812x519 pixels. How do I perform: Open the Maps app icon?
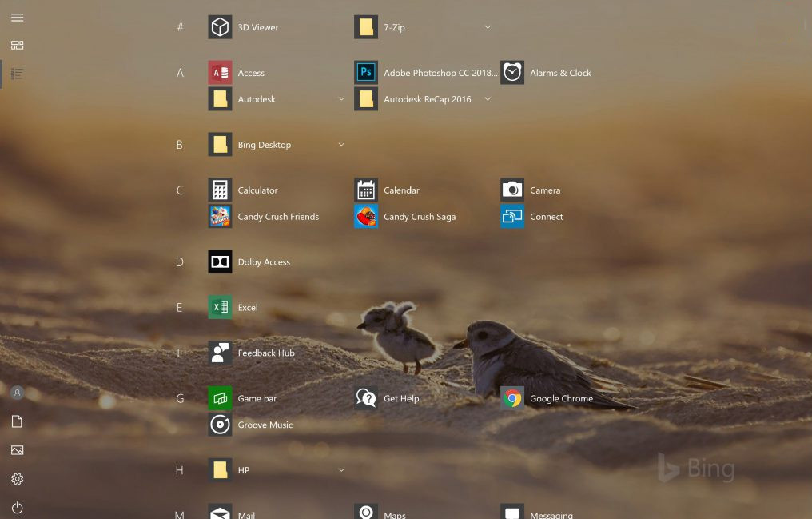366,512
